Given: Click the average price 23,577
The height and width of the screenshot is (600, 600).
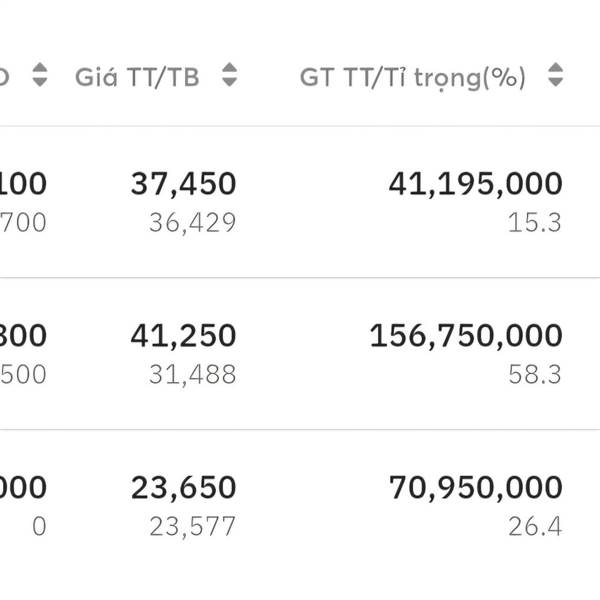Looking at the screenshot, I should pos(192,526).
